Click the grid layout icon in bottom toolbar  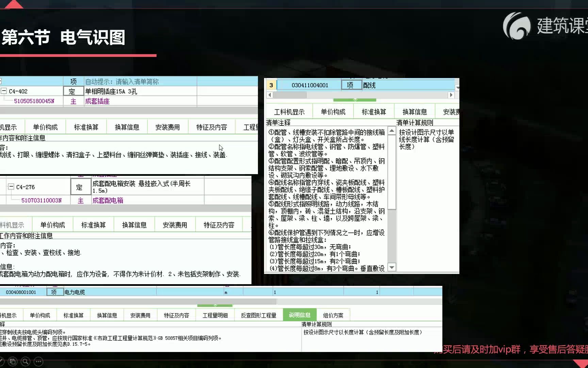pyautogui.click(x=13, y=361)
